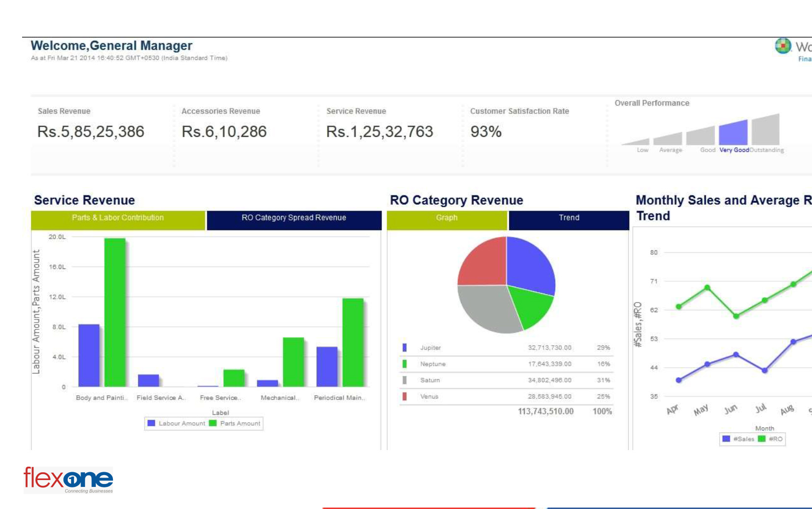Click the Mechanical blue Labour bar
Screen dimensions: 812x509
pos(268,383)
